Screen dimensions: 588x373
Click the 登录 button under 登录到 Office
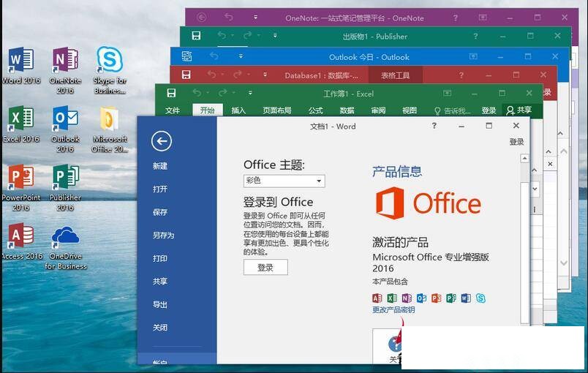point(265,267)
